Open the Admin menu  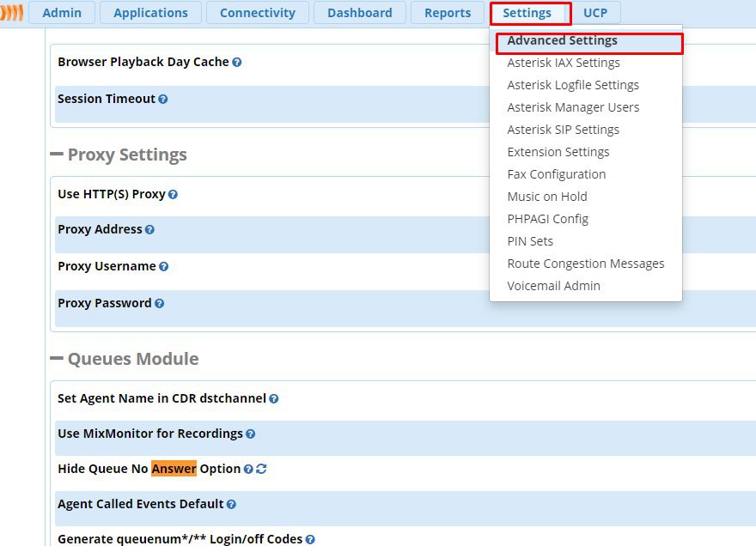(x=62, y=13)
